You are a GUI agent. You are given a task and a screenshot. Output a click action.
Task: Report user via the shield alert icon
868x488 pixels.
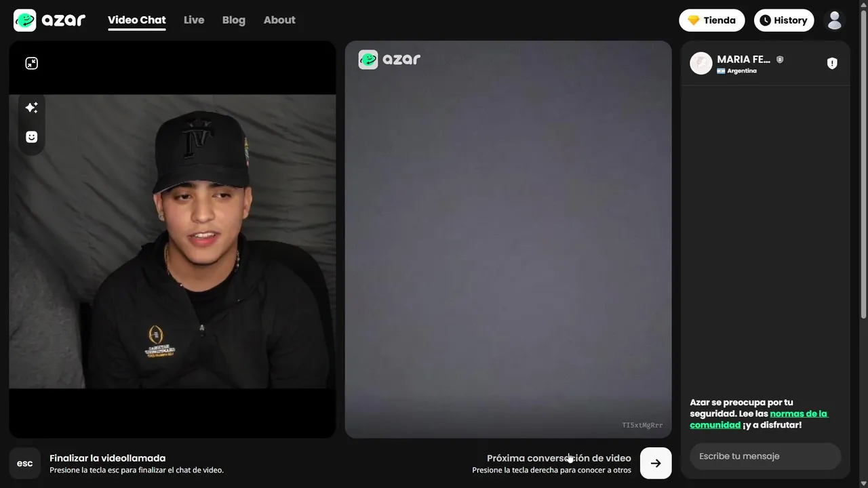coord(832,63)
